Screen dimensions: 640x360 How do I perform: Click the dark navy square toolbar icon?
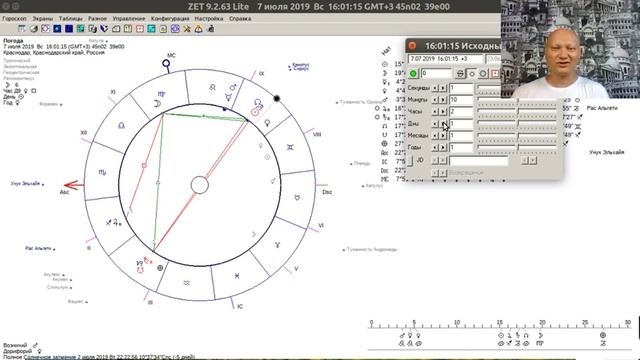(x=69, y=29)
